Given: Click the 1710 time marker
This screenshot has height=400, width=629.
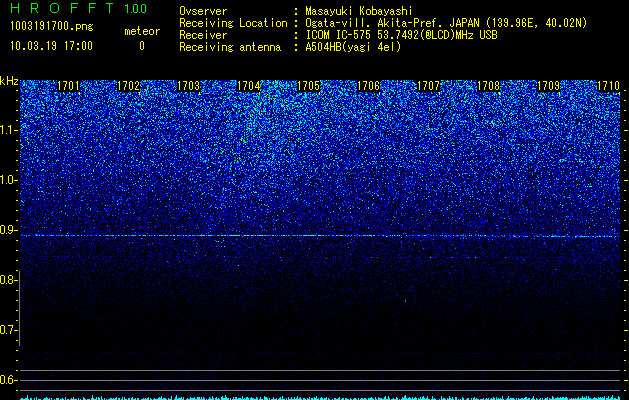Looking at the screenshot, I should click(x=609, y=86).
